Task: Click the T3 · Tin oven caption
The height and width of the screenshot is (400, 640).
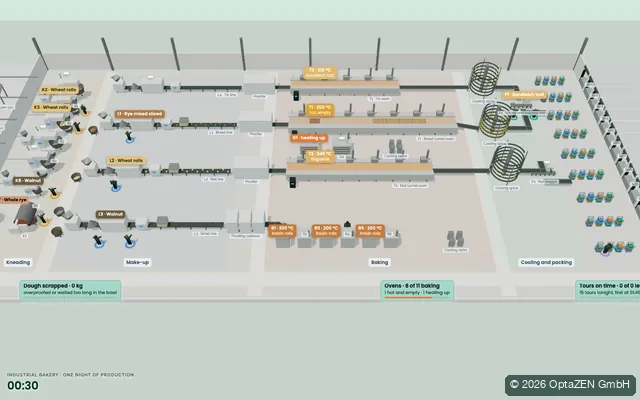Action: point(379,99)
